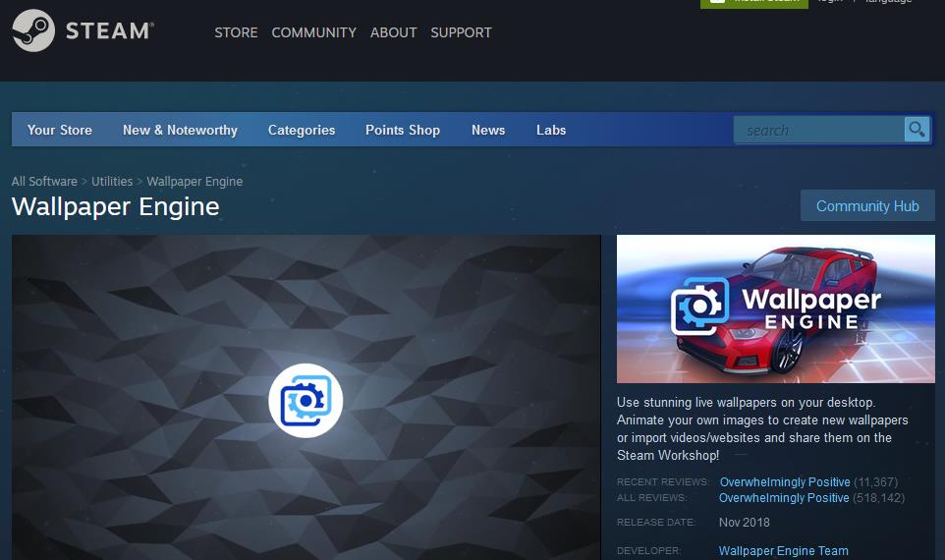
Task: Open the COMMUNITY menu
Action: pos(313,32)
